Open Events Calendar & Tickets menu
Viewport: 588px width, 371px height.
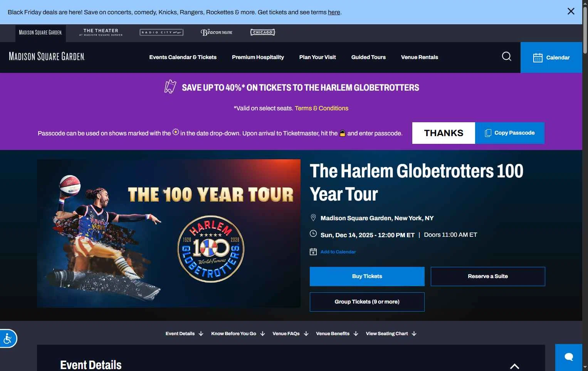pos(183,57)
